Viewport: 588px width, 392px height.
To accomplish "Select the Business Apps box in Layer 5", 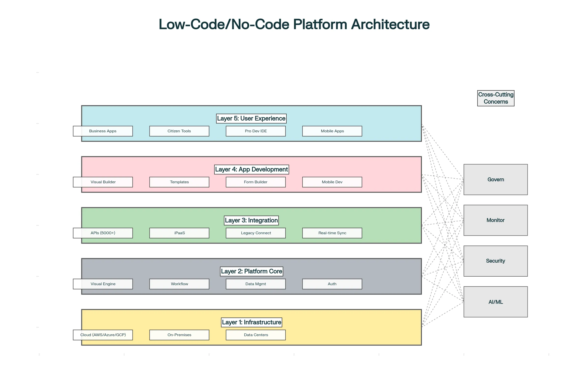I will click(103, 131).
